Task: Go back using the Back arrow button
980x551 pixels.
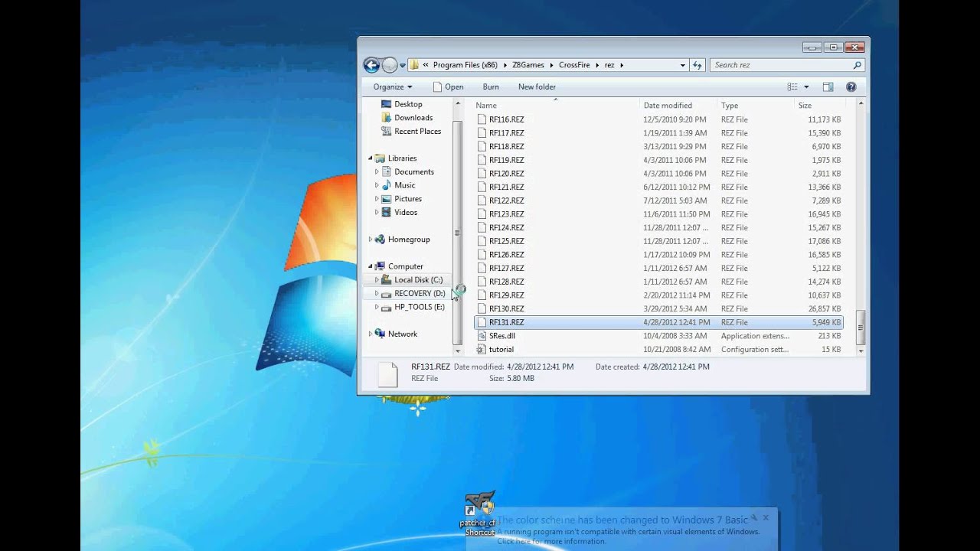Action: coord(371,65)
